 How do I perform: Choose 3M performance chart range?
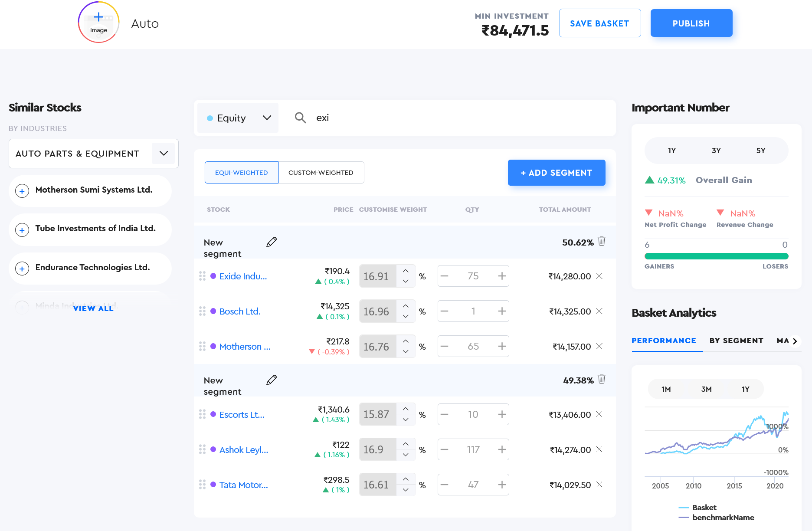click(x=706, y=389)
